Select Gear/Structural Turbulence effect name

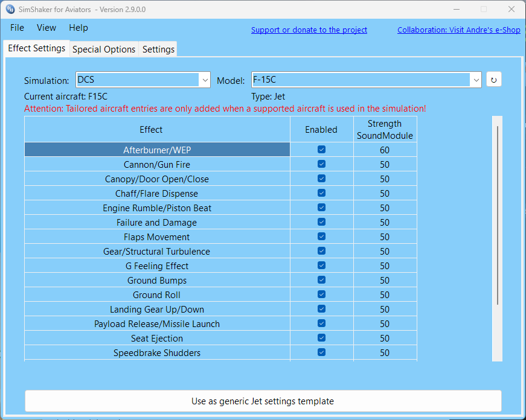tap(157, 251)
